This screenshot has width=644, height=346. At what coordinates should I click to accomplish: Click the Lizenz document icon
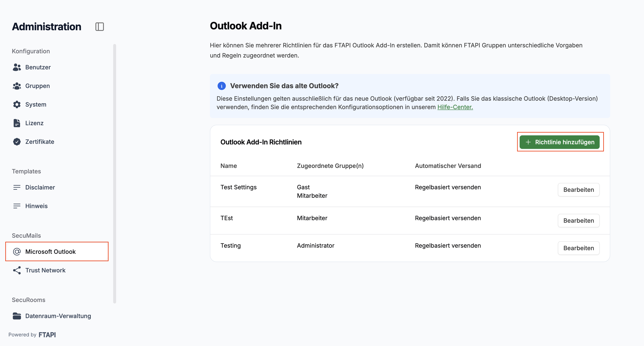coord(17,123)
